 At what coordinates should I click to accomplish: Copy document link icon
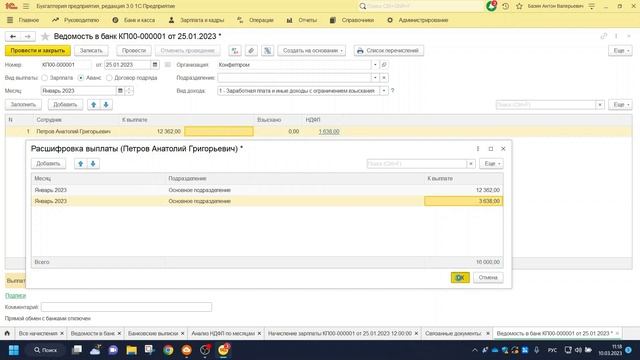pos(604,36)
